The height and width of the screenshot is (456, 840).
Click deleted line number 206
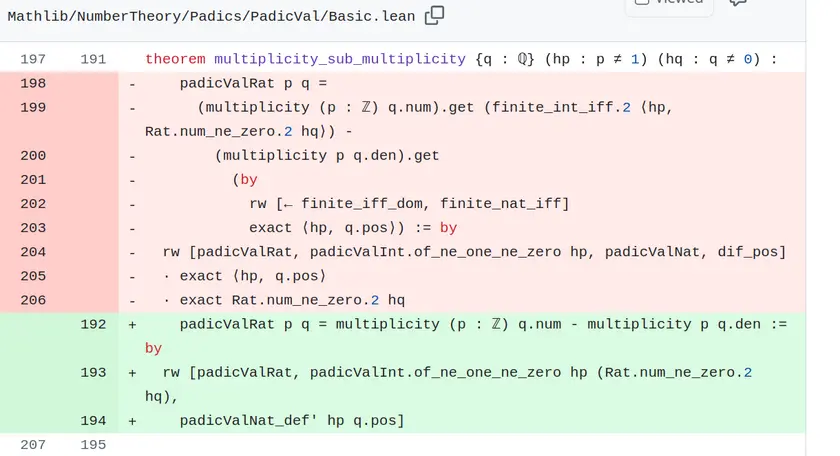coord(33,300)
